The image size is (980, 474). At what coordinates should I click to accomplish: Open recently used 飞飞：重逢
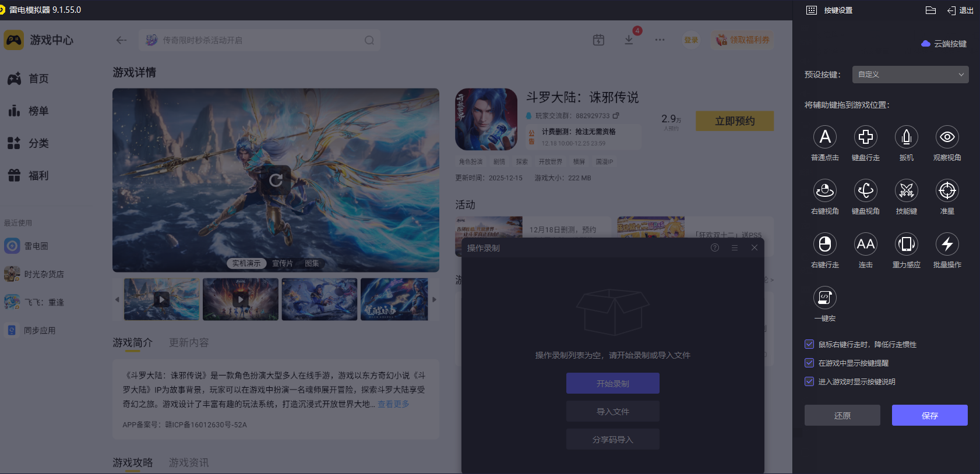tap(34, 302)
